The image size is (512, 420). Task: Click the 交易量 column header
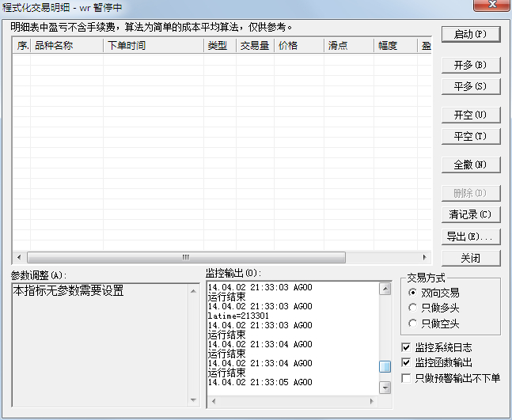click(255, 45)
